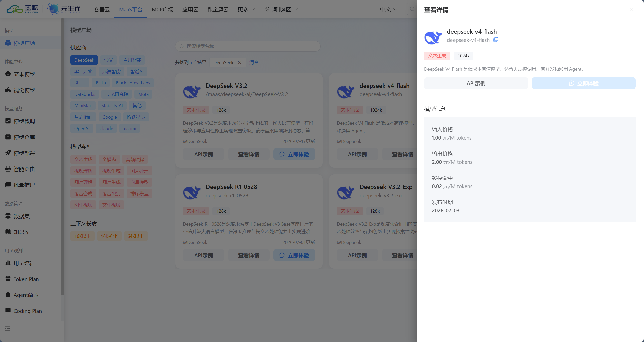The height and width of the screenshot is (342, 644).
Task: Click the Agent商城 robot icon
Action: [8, 295]
